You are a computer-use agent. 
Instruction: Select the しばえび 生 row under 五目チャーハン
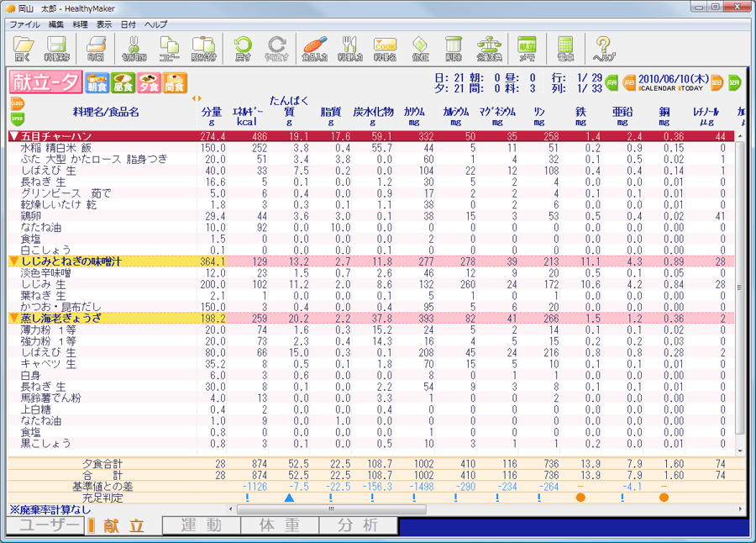pyautogui.click(x=371, y=171)
